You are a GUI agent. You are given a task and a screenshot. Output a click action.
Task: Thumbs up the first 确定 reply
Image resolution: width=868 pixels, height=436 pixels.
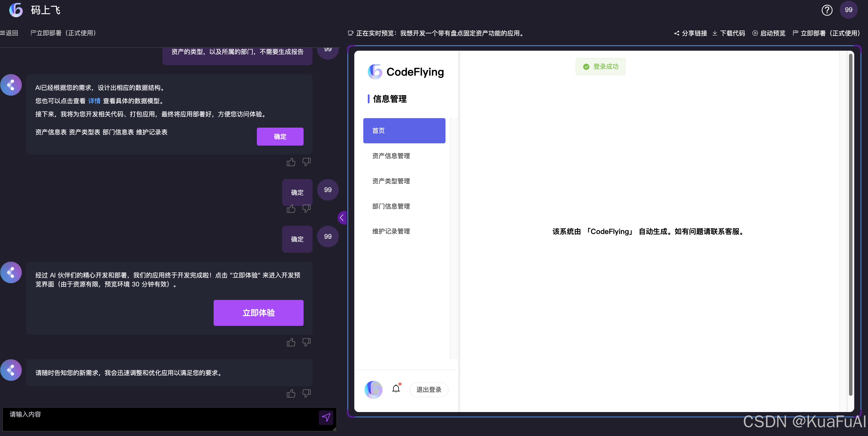(291, 209)
